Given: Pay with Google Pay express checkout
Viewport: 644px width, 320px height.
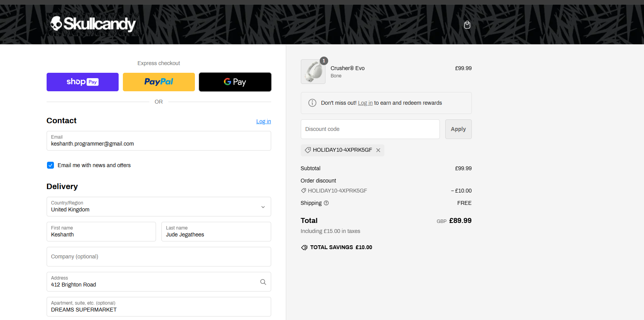Looking at the screenshot, I should pyautogui.click(x=235, y=82).
